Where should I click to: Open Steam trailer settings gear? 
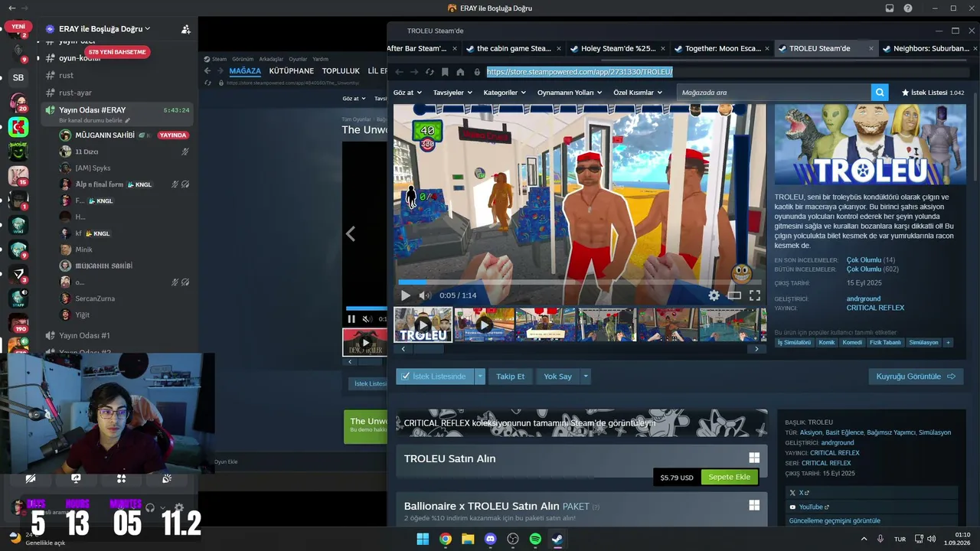pyautogui.click(x=714, y=295)
